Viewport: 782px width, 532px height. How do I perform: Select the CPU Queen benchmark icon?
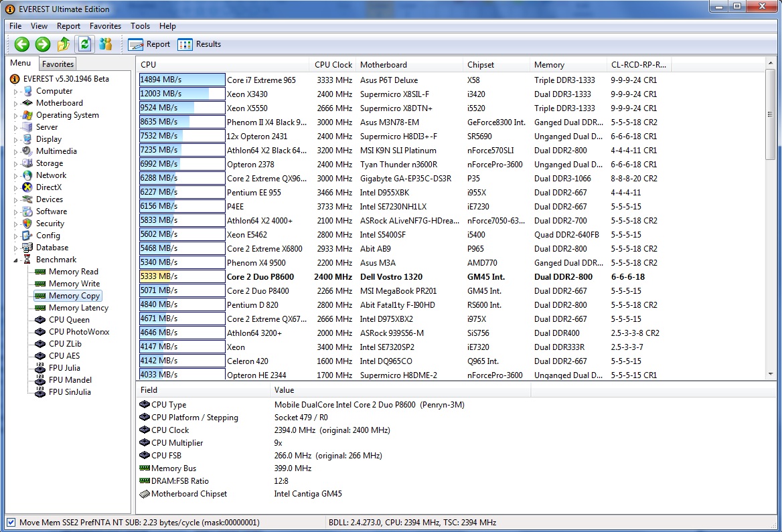40,320
